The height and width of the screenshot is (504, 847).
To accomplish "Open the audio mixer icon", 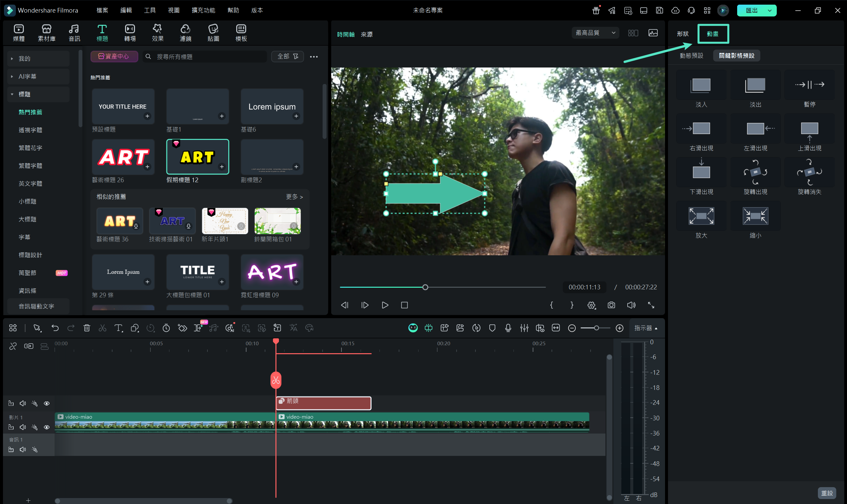I will click(x=524, y=328).
